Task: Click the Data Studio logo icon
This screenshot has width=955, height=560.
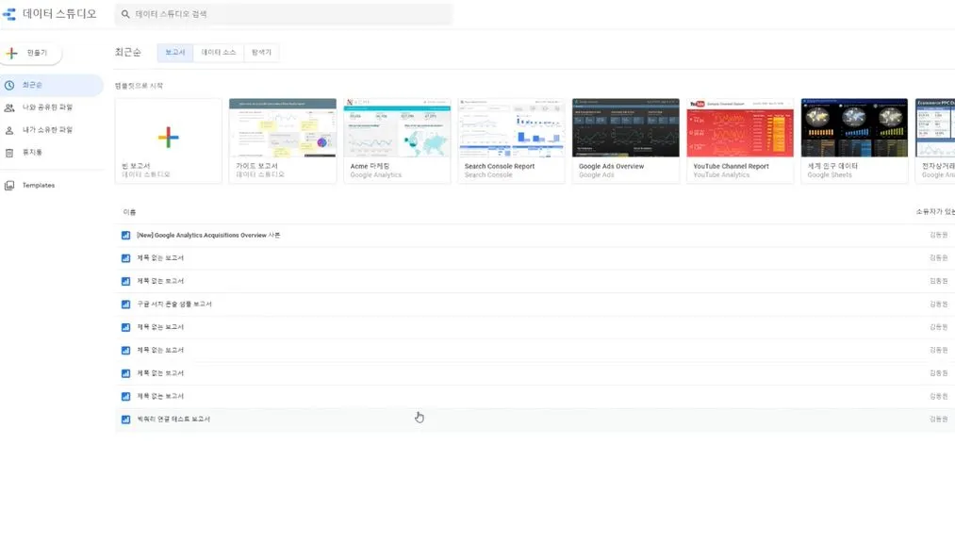Action: pyautogui.click(x=9, y=14)
